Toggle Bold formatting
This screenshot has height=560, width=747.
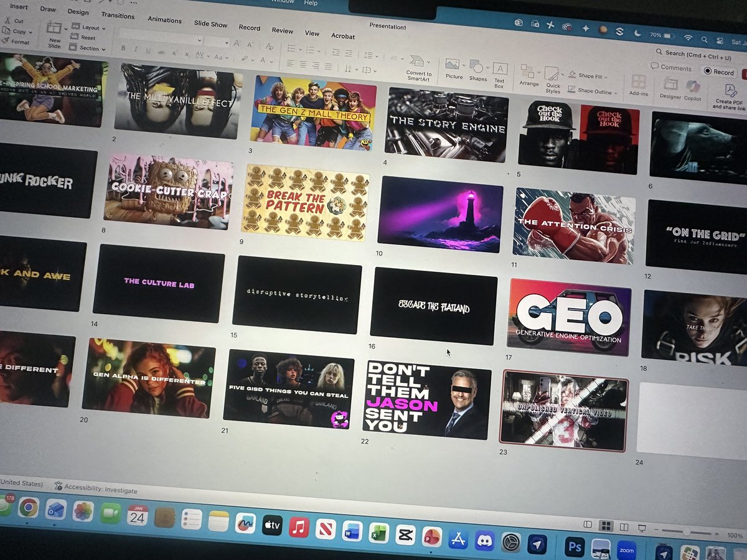point(123,48)
